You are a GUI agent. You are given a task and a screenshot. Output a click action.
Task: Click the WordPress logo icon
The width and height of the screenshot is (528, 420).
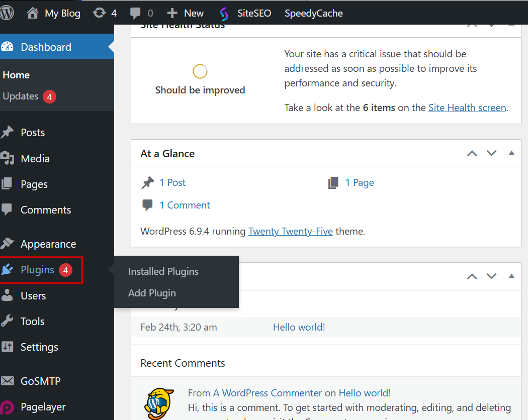click(7, 13)
